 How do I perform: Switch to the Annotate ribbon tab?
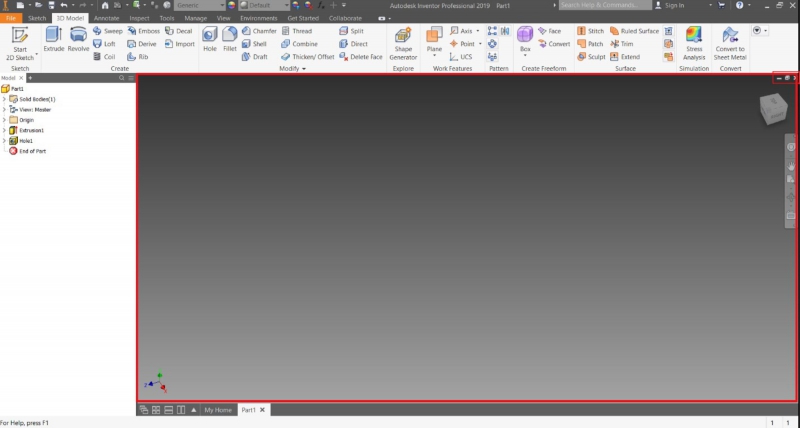click(107, 18)
